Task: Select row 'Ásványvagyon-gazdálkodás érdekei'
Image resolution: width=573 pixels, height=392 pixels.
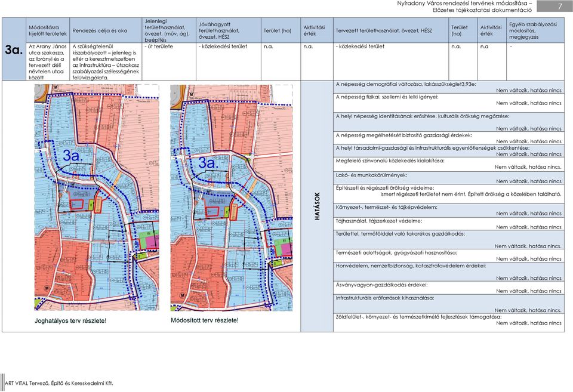Action: click(449, 288)
